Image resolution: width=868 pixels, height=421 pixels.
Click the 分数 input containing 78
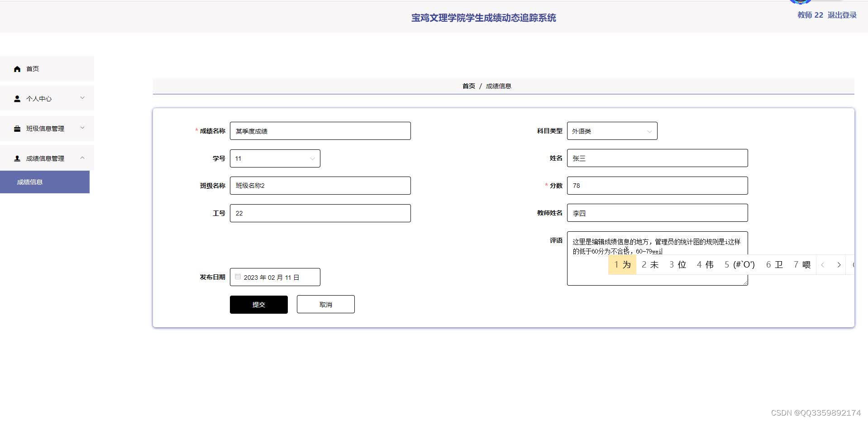tap(657, 186)
